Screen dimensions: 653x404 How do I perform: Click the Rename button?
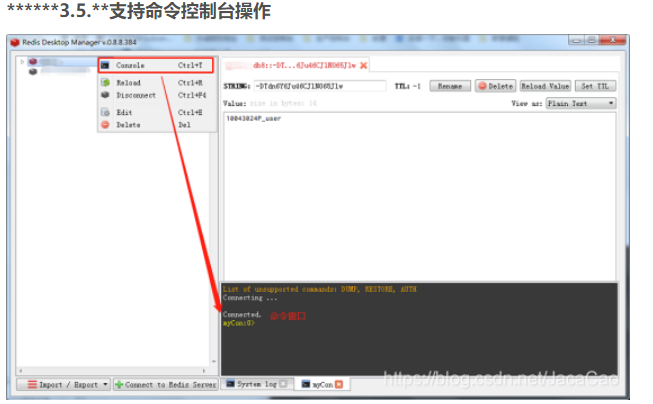[450, 86]
